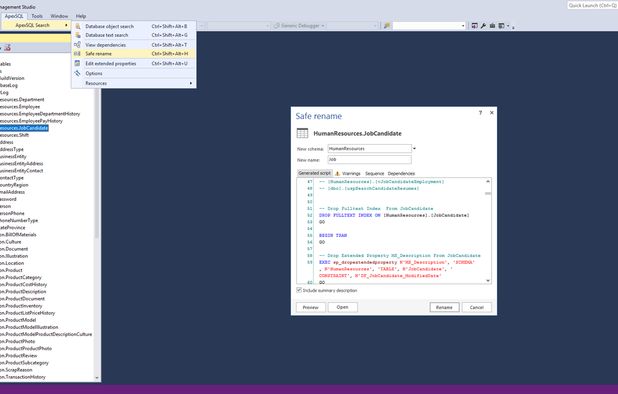
Task: Select HumanResources.Department in tree
Action: pos(22,100)
